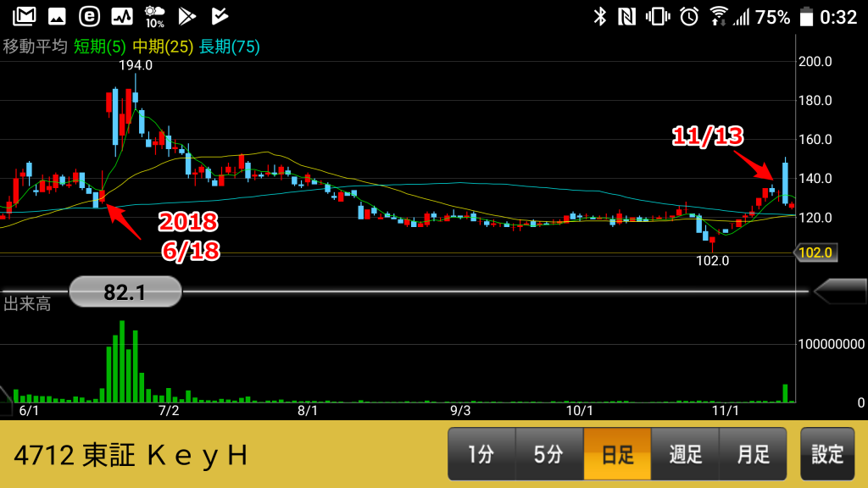Tap the Bluetooth status icon

(x=600, y=17)
